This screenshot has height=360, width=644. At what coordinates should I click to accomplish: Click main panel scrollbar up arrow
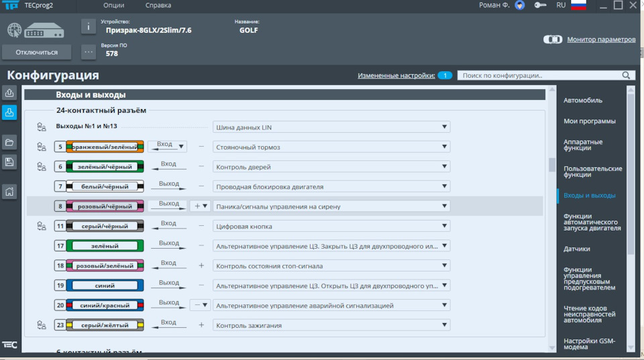click(552, 89)
